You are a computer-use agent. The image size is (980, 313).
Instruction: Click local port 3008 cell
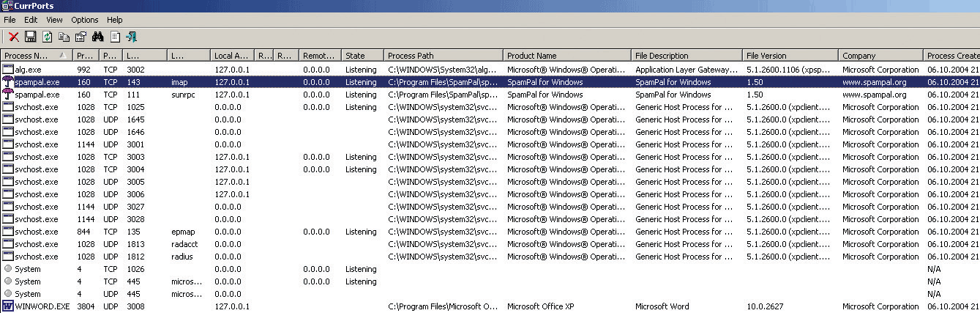click(135, 306)
